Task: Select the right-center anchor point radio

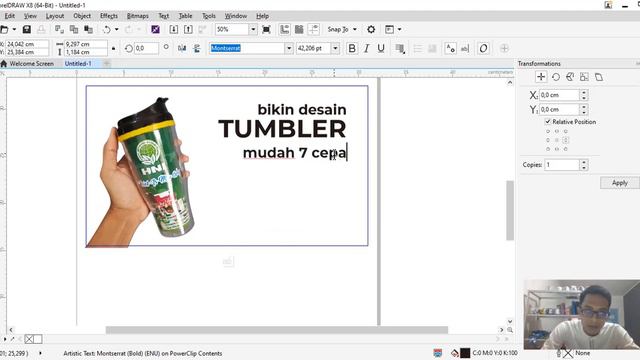Action: pyautogui.click(x=566, y=140)
